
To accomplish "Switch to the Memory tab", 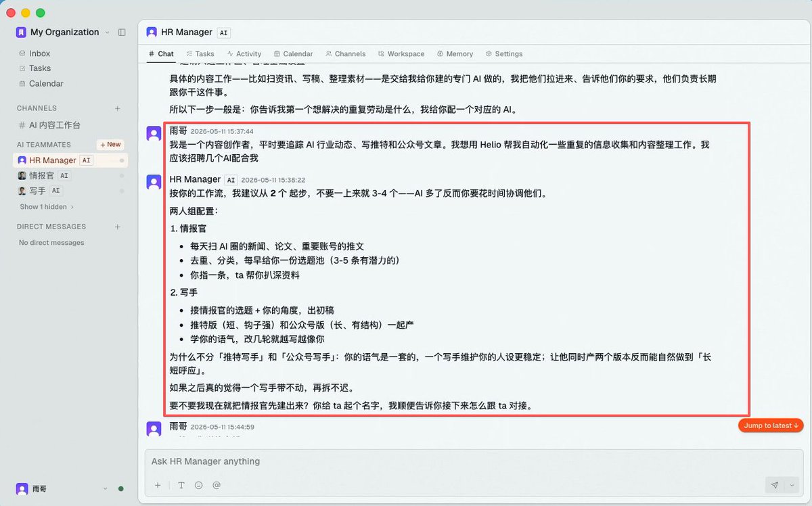I will (x=455, y=54).
